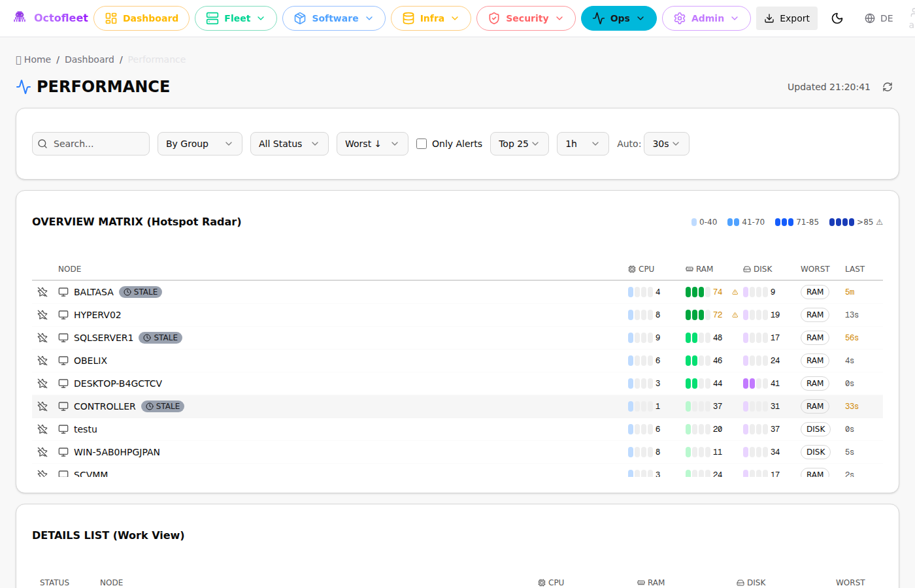This screenshot has width=915, height=588.
Task: Refresh data using the refresh icon
Action: click(887, 86)
